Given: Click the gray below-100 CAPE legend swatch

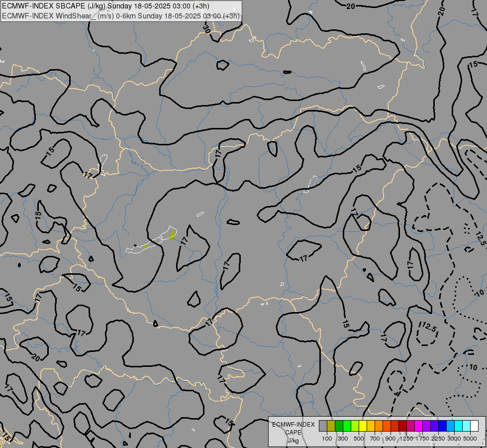Looking at the screenshot, I should point(323,426).
